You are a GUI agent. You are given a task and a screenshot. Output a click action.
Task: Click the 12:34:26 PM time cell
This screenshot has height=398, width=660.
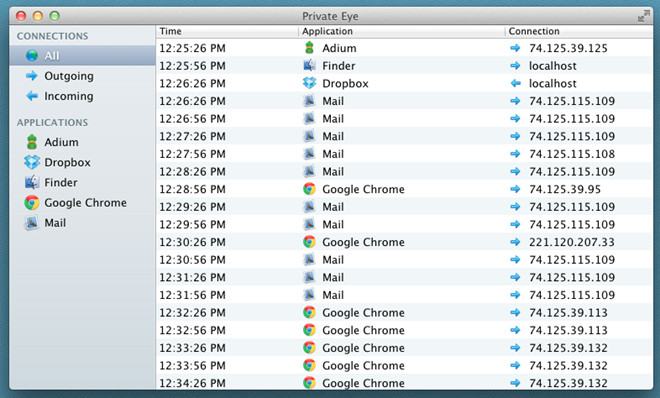pos(192,383)
